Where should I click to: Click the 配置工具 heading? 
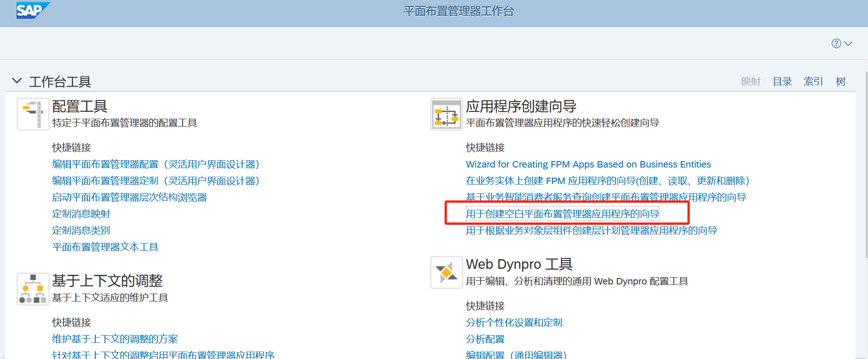(80, 106)
